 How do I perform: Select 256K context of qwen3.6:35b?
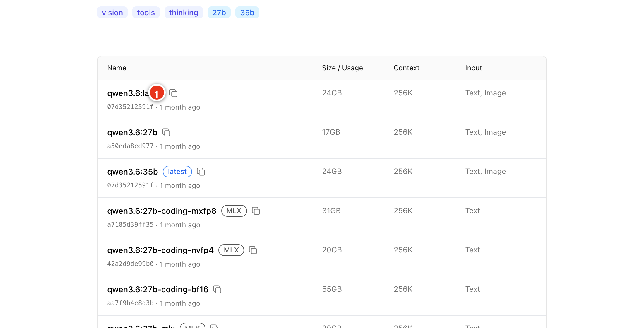(x=403, y=171)
